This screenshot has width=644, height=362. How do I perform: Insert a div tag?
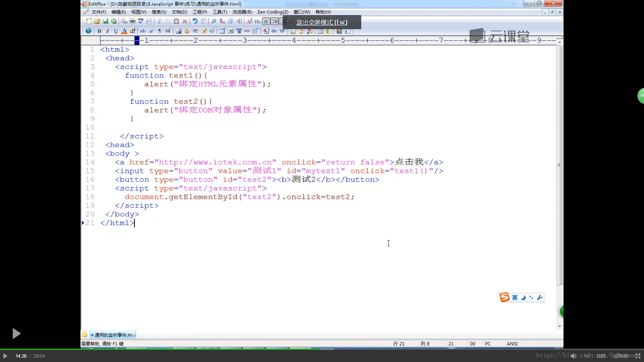tap(274, 31)
